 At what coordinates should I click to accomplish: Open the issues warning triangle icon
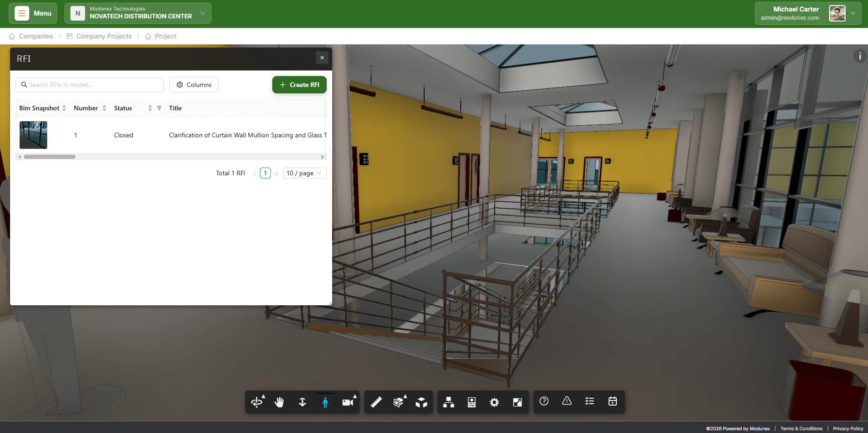[566, 401]
